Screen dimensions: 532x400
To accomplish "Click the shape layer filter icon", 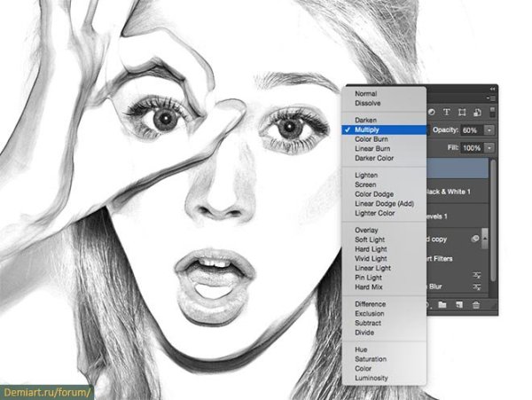I will click(461, 112).
